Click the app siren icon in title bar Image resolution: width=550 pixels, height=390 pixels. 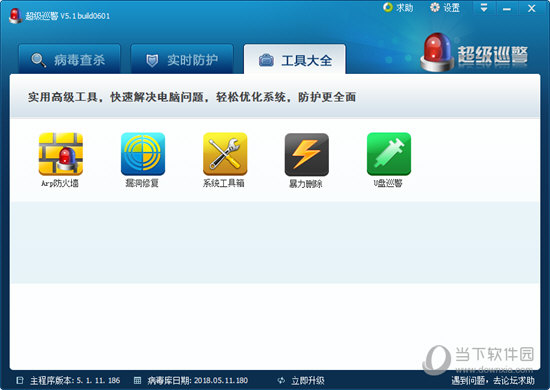15,16
